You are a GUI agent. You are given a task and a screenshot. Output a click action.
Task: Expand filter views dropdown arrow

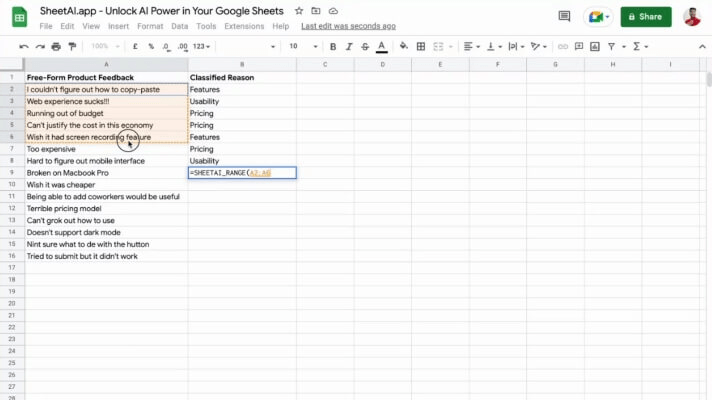click(x=624, y=46)
